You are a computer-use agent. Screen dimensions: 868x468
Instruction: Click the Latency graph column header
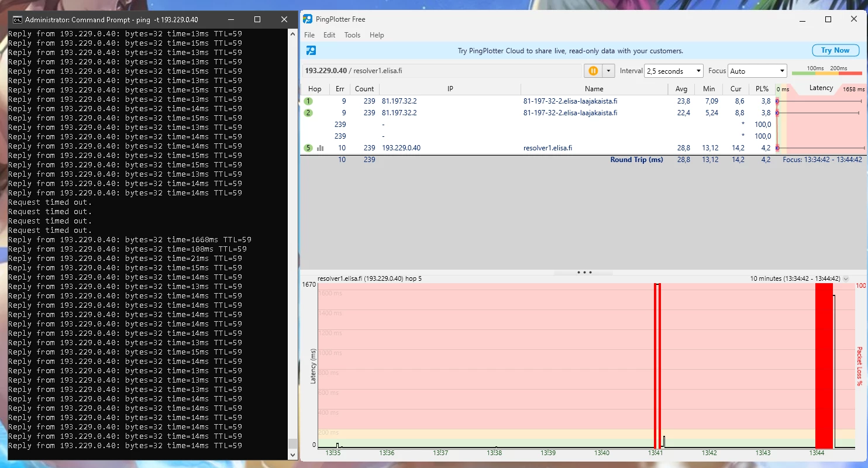click(x=821, y=88)
